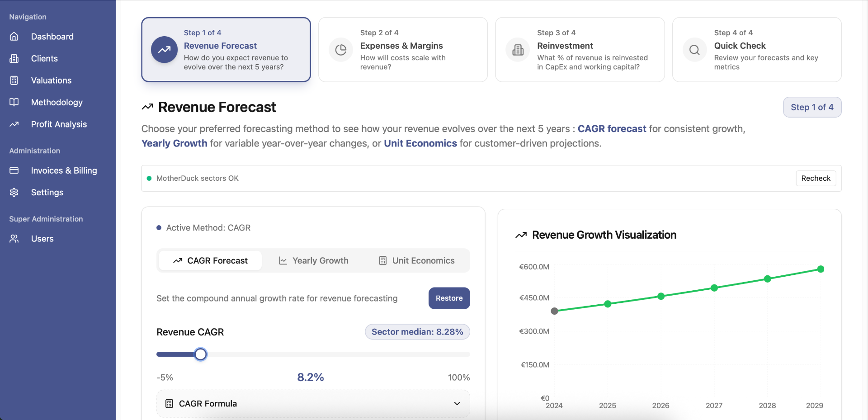
Task: Switch to the Yearly Growth tab
Action: [314, 261]
